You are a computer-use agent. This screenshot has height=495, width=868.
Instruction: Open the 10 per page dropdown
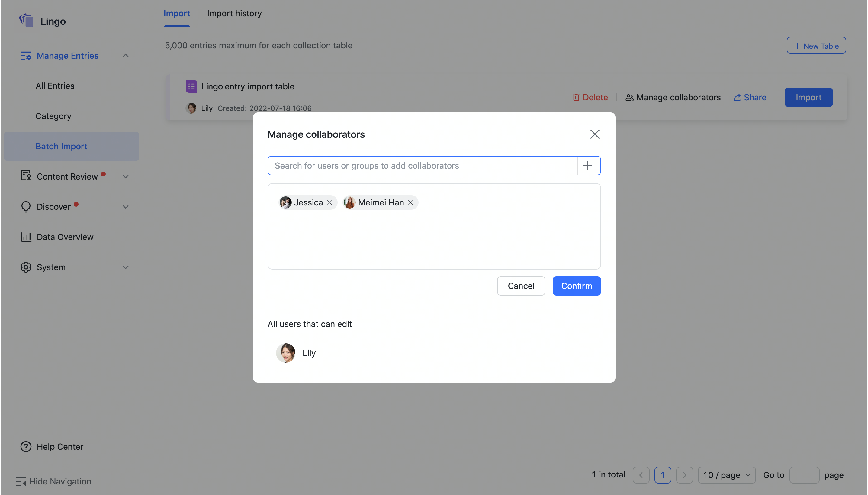tap(726, 474)
